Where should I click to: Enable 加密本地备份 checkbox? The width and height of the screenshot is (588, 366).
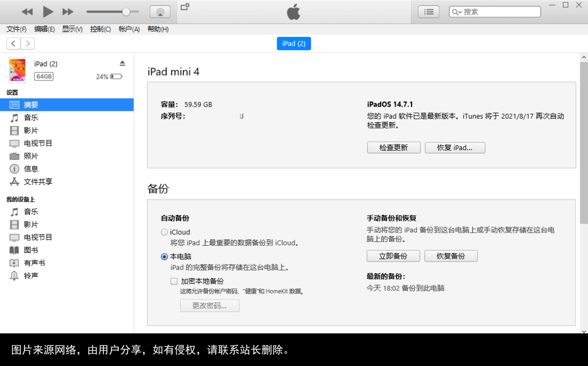[174, 281]
